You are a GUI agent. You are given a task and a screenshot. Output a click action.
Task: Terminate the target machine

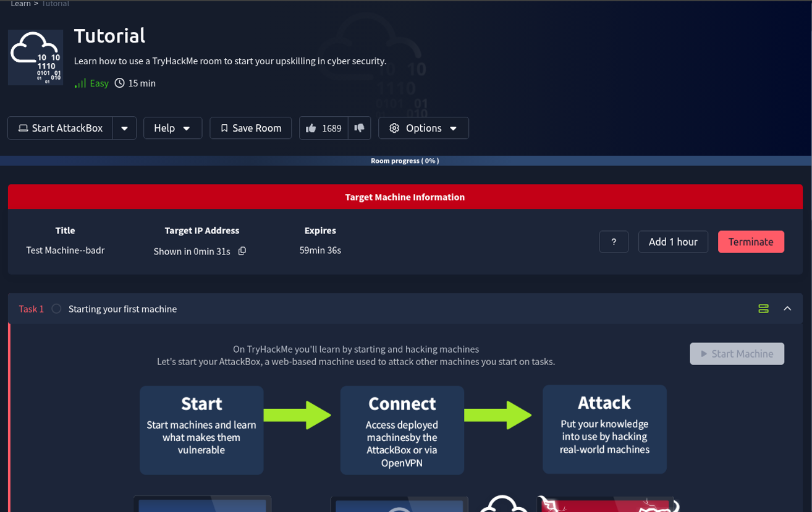[x=751, y=241]
